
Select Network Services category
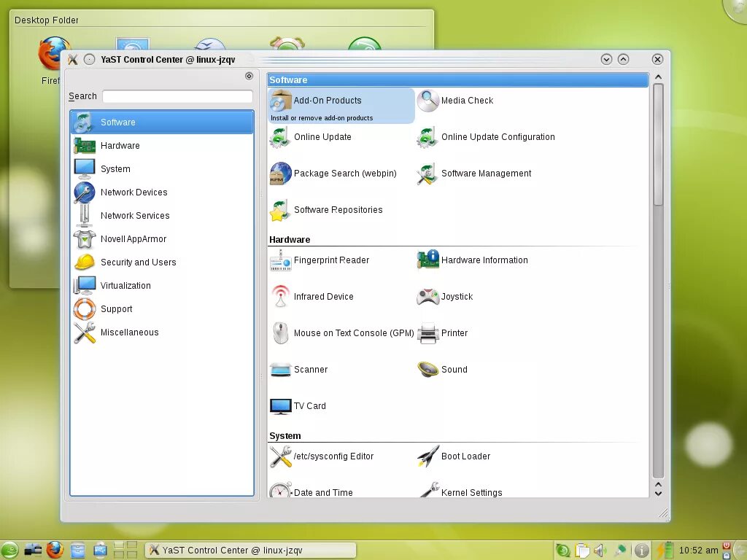(162, 216)
